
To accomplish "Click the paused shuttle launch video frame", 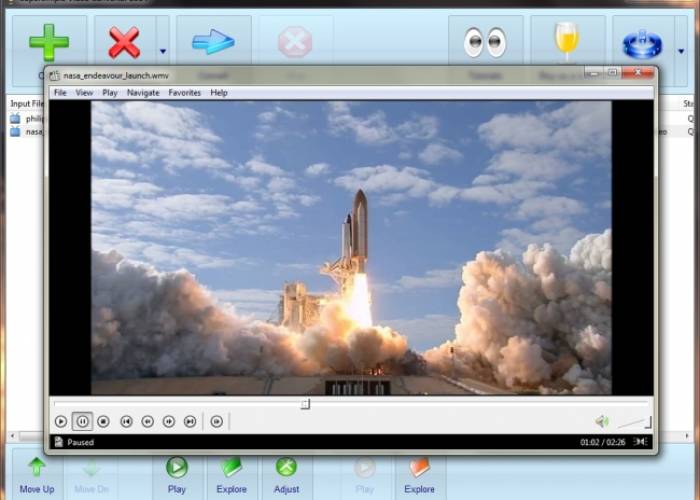I will 351,248.
